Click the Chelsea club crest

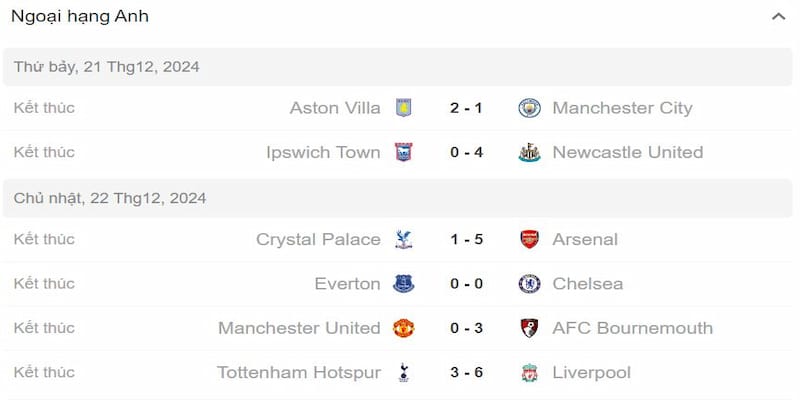(529, 284)
